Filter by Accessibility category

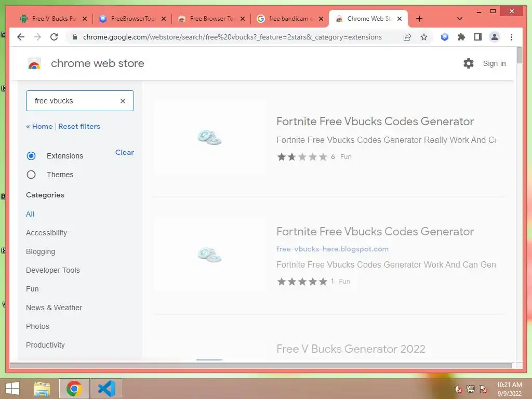[46, 233]
